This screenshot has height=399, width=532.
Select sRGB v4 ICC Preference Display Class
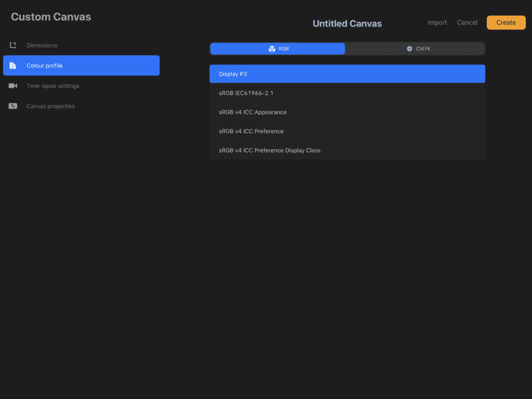point(347,150)
